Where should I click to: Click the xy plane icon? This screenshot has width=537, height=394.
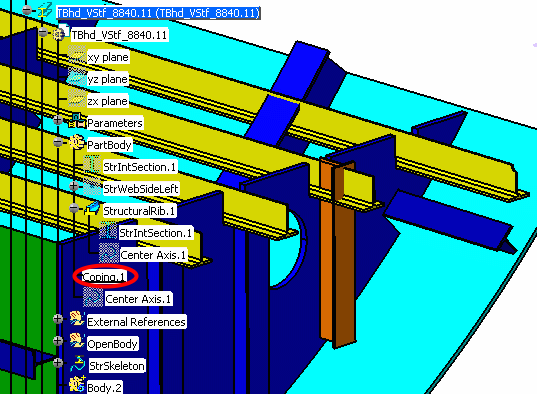point(77,56)
